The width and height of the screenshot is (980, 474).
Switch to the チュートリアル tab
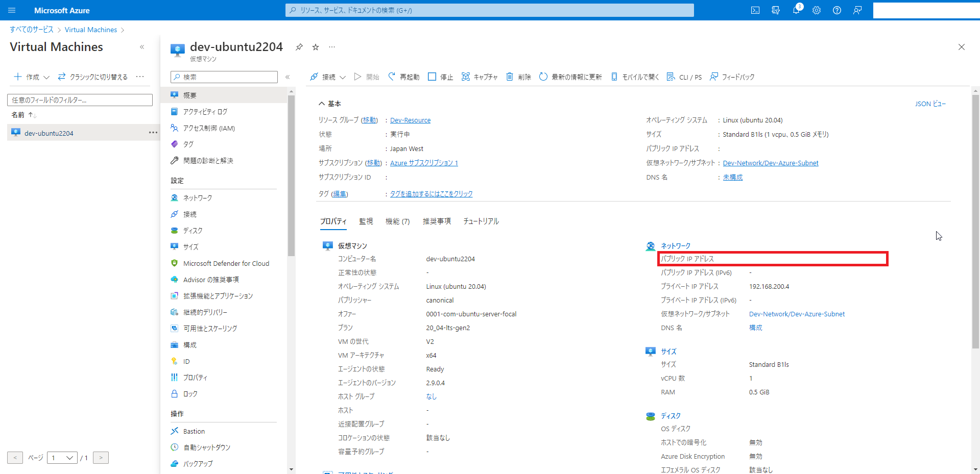pos(481,221)
